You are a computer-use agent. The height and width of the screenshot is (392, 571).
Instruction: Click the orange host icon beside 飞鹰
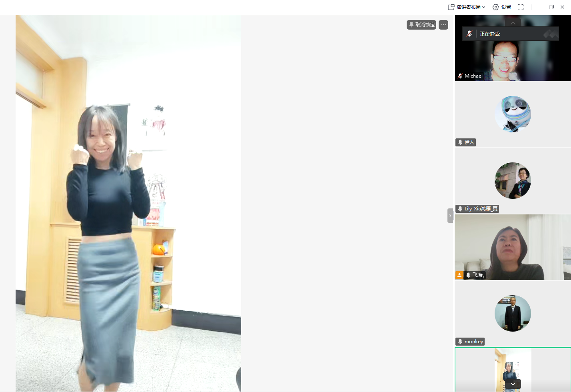459,275
